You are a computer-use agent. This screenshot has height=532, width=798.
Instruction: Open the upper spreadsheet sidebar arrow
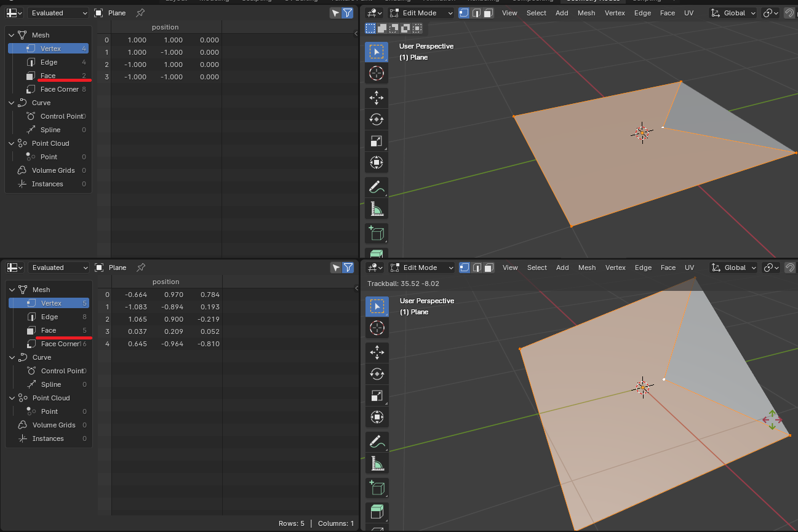click(x=356, y=34)
